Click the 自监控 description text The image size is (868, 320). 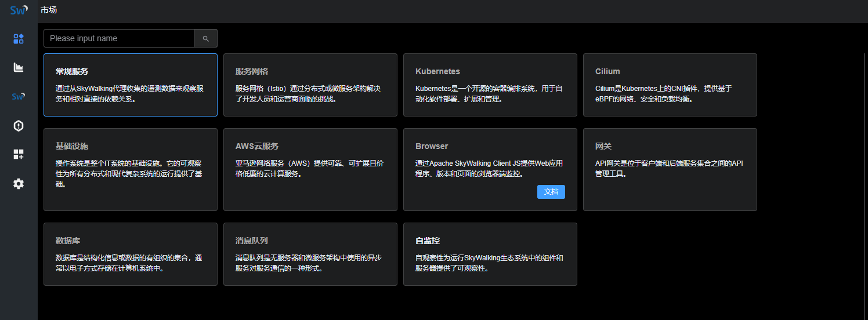click(x=489, y=263)
